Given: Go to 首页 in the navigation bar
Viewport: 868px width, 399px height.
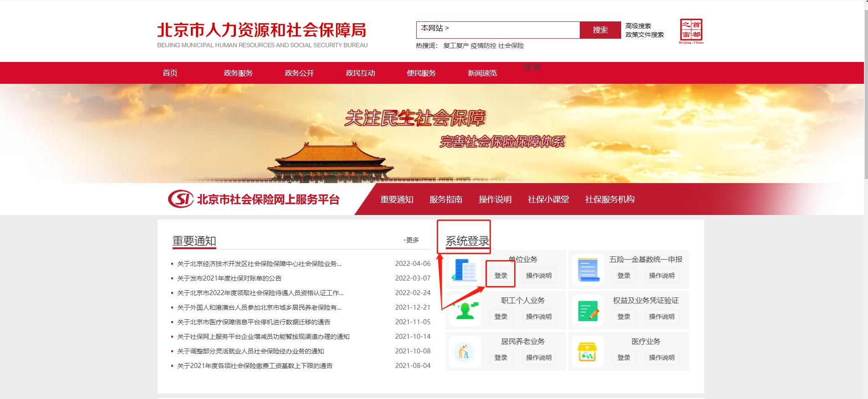Looking at the screenshot, I should (170, 73).
